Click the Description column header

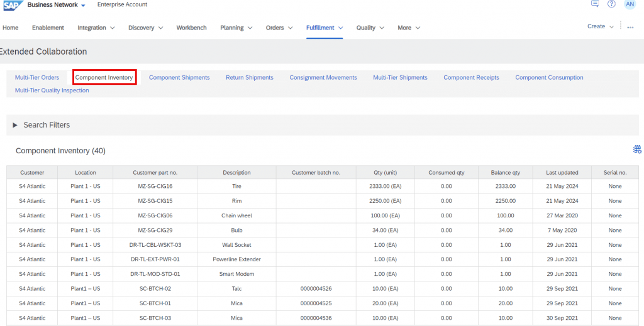click(236, 173)
